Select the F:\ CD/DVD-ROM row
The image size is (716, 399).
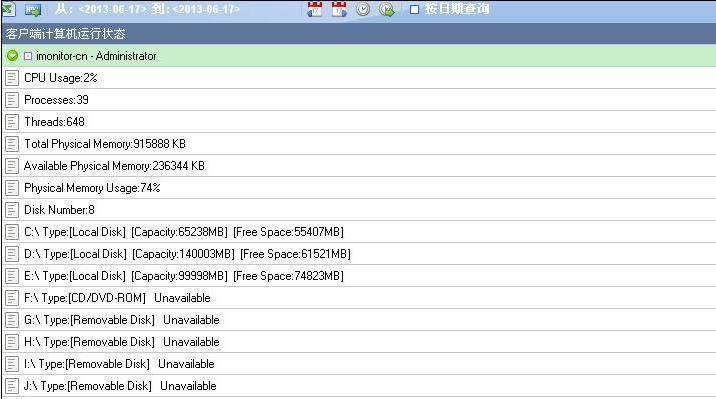pos(359,298)
